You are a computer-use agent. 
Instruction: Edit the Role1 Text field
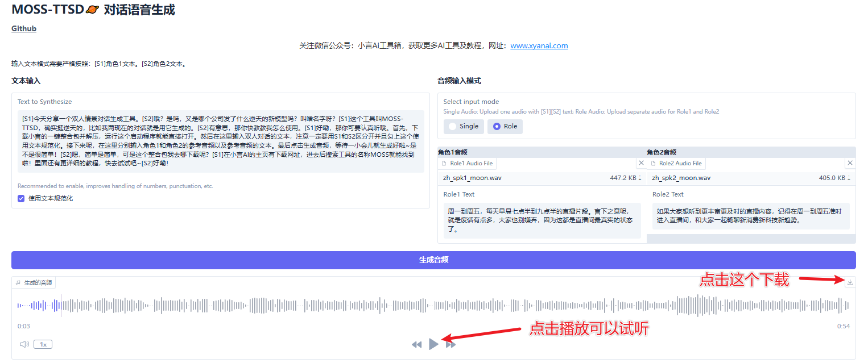[542, 220]
